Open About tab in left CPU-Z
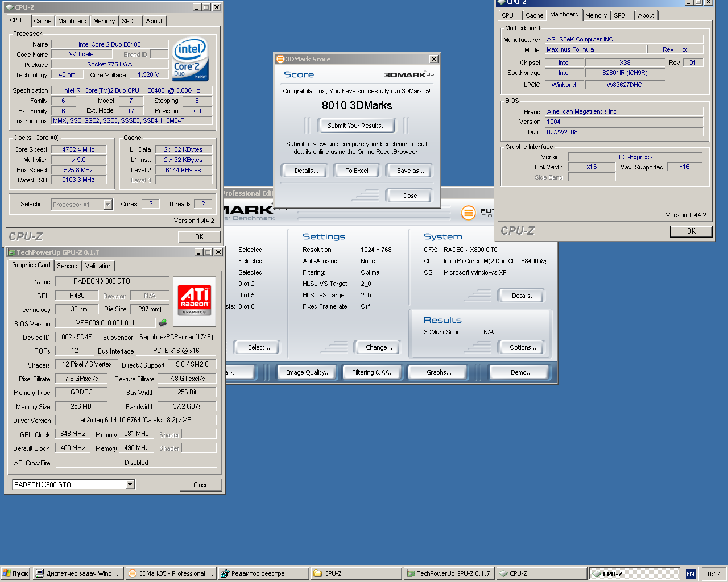This screenshot has width=728, height=582. pyautogui.click(x=154, y=21)
